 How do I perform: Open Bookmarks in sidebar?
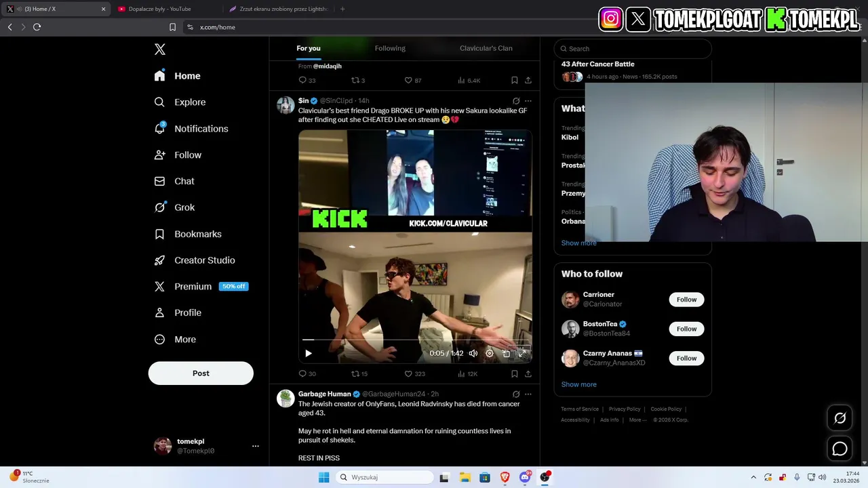189,234
